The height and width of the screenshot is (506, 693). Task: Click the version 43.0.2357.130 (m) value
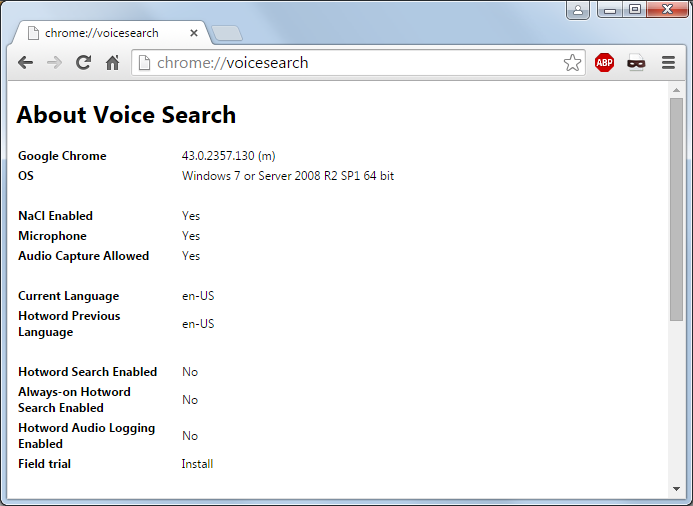[x=228, y=156]
